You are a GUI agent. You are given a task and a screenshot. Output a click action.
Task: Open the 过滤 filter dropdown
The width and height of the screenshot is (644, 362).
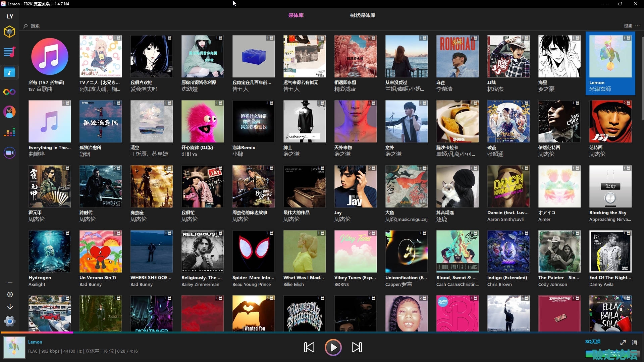628,26
